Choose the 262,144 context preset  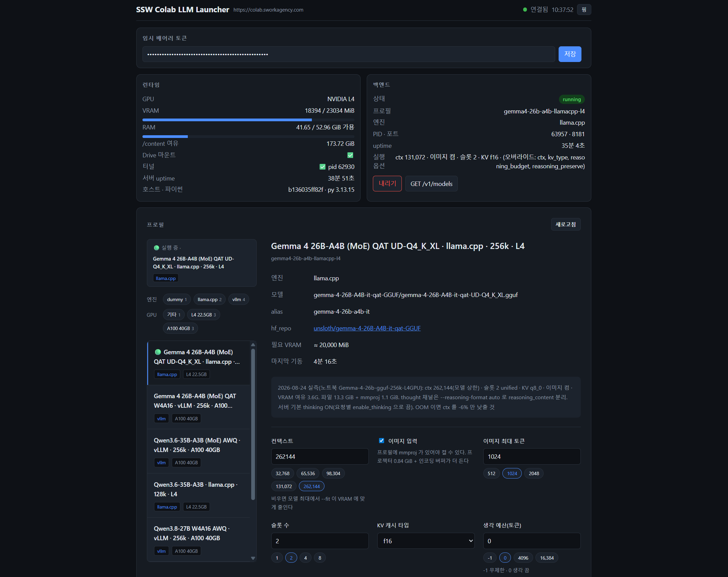312,486
